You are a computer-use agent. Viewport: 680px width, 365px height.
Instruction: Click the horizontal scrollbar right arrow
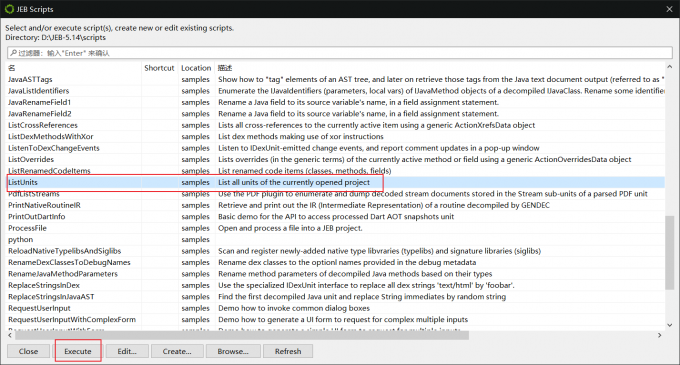click(x=660, y=335)
